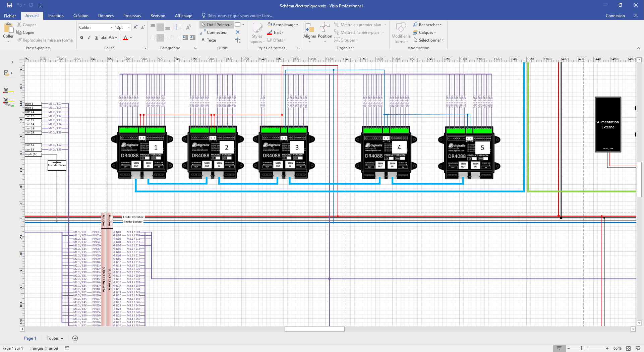Toggle italic formatting
644x352 pixels.
pyautogui.click(x=89, y=38)
